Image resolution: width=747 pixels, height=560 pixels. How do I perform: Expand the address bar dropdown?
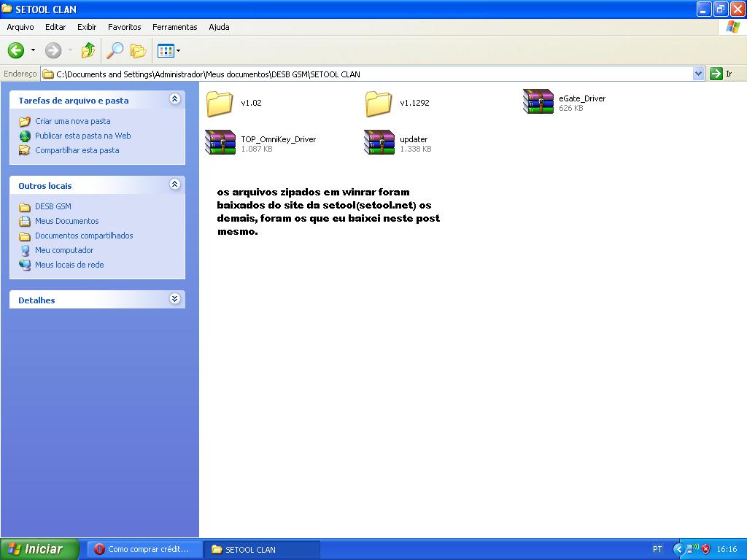pos(698,74)
